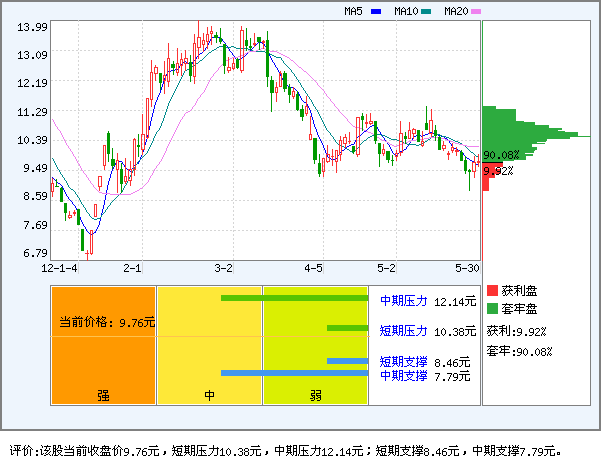The width and height of the screenshot is (601, 456).
Task: Click the 当前价格: 9.76元 text
Action: click(x=107, y=322)
